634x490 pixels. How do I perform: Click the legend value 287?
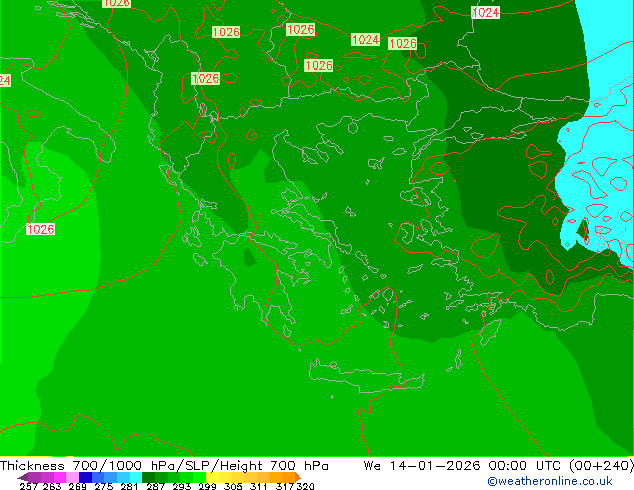[156, 486]
